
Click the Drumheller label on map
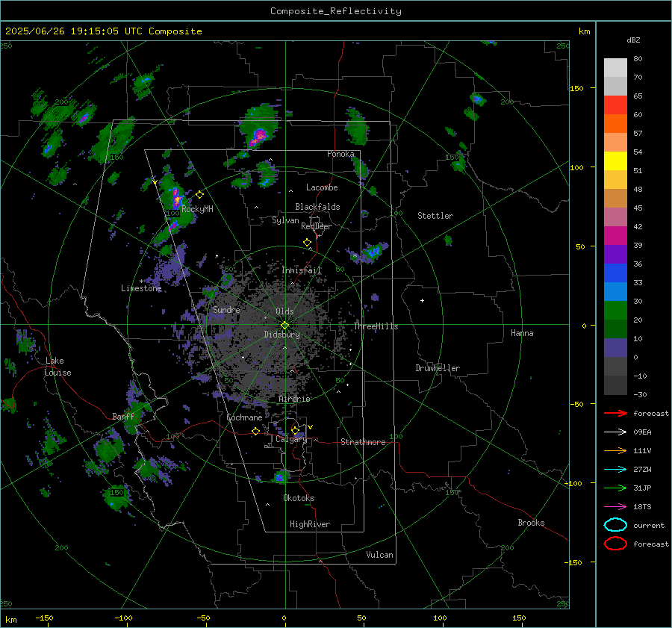coord(438,368)
